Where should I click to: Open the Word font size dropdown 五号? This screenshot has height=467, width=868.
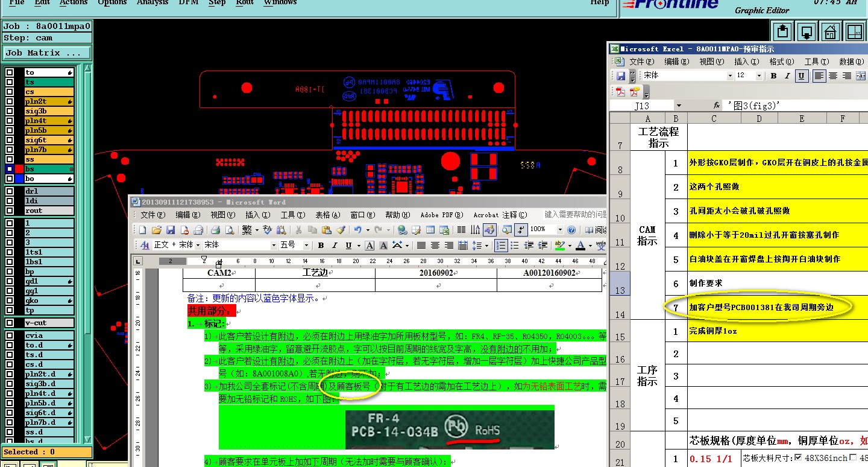point(307,246)
